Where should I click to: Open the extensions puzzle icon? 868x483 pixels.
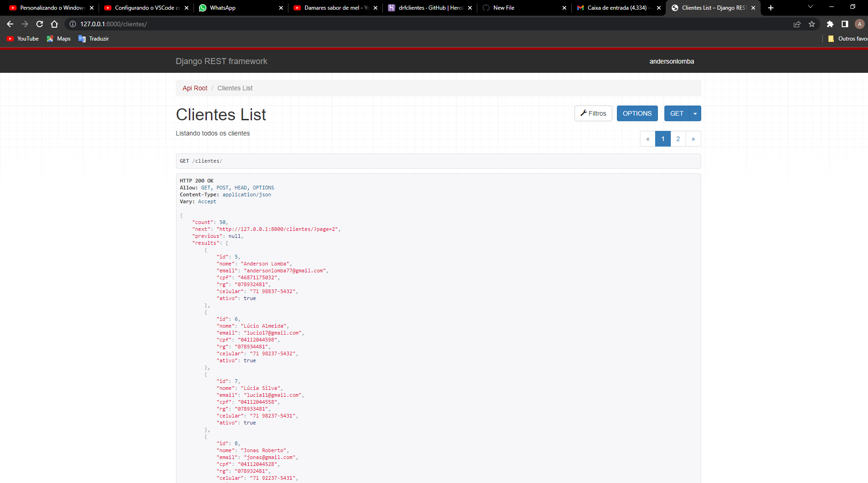pyautogui.click(x=830, y=24)
